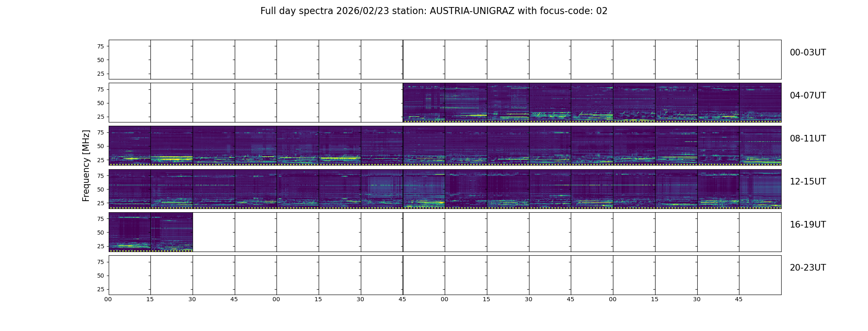Click the '00-03UT' row label
Image resolution: width=868 pixels, height=331 pixels.
tap(808, 53)
